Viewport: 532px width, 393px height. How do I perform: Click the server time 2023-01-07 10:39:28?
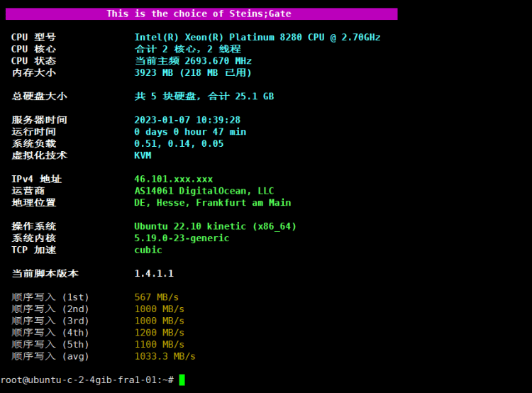tap(187, 120)
